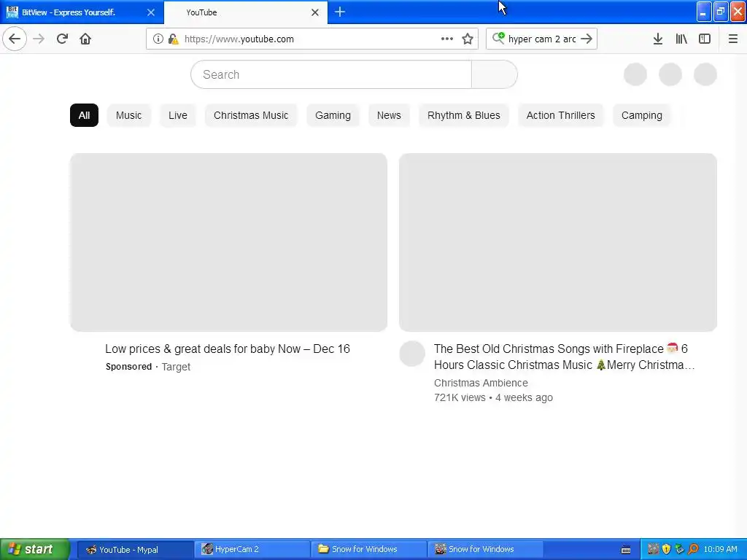Viewport: 747px width, 560px height.
Task: Choose the Christmas Music chip
Action: [251, 115]
